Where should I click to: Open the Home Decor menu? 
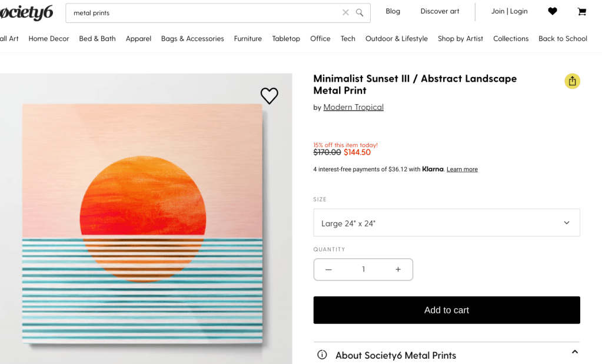(49, 39)
